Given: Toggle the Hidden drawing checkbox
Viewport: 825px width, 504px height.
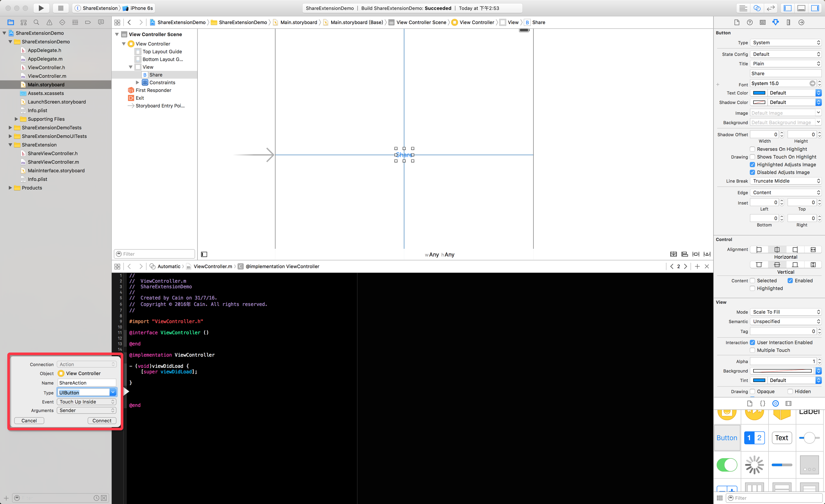Looking at the screenshot, I should click(x=790, y=392).
